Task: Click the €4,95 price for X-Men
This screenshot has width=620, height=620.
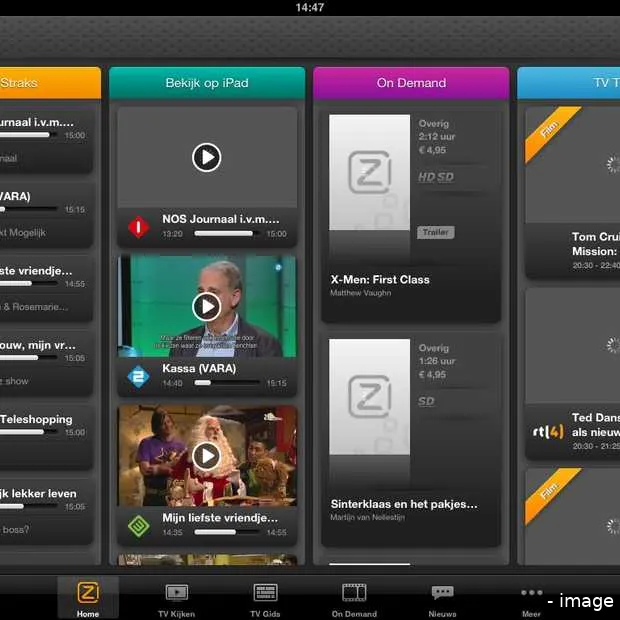Action: pyautogui.click(x=432, y=150)
